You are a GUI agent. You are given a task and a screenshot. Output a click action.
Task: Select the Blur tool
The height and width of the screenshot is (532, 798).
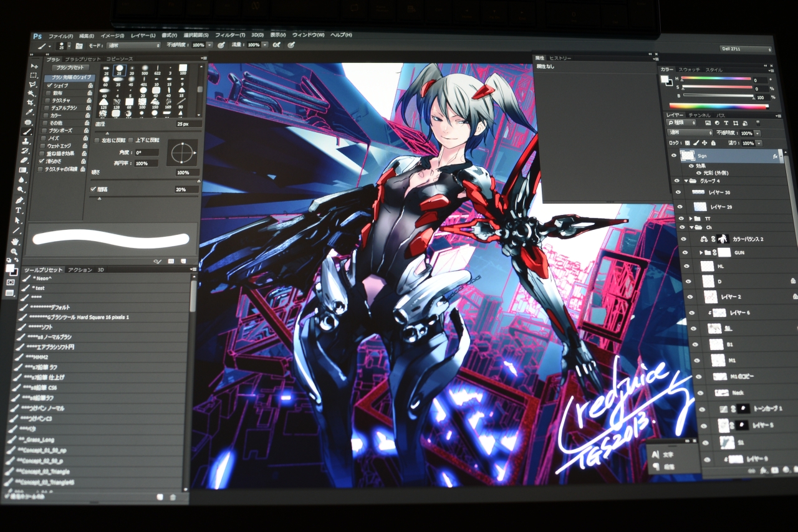[22, 179]
